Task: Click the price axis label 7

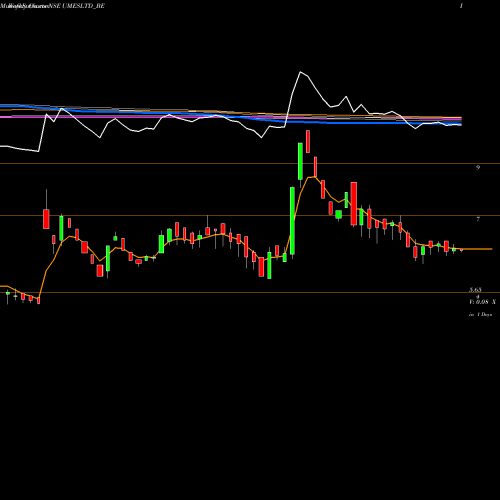Action: coord(478,219)
